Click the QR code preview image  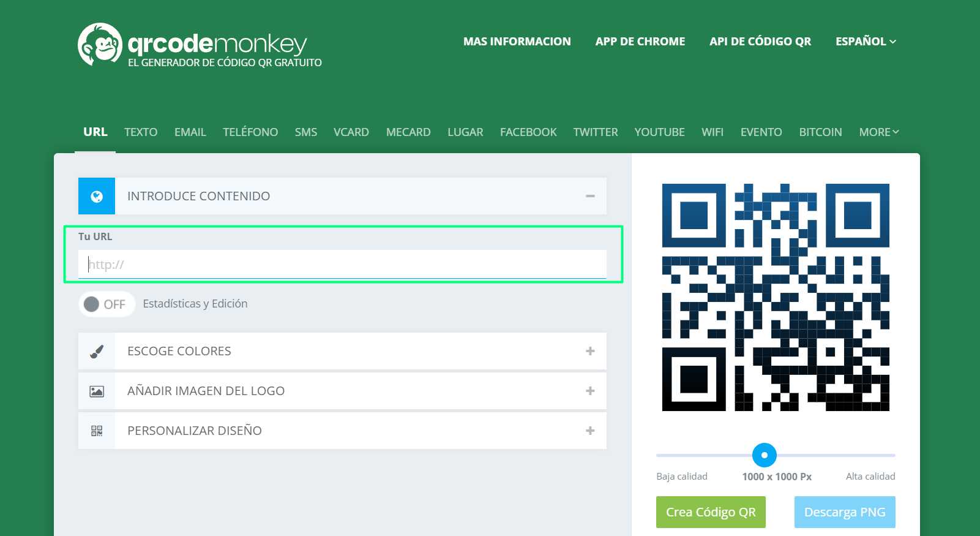pyautogui.click(x=776, y=297)
